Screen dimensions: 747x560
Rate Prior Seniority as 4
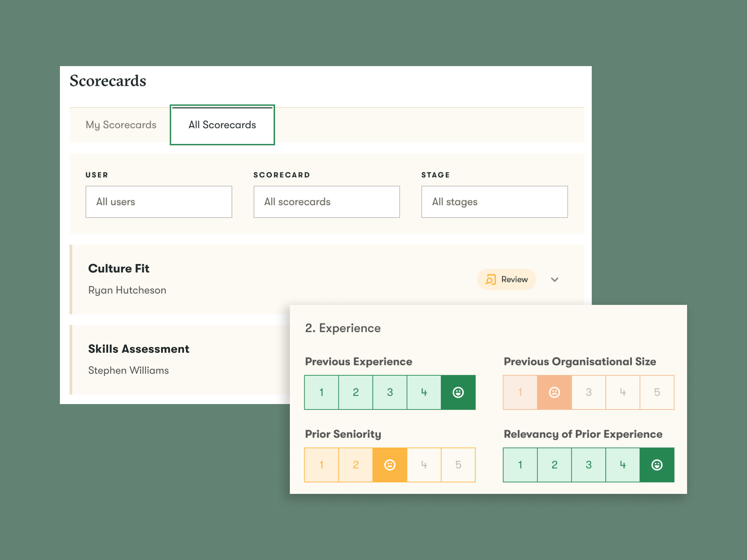tap(424, 465)
